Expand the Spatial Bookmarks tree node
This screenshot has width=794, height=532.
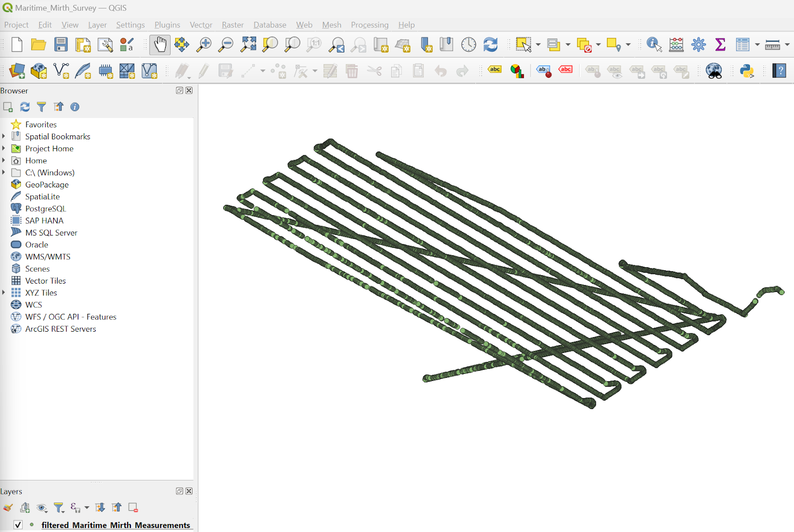(4, 136)
